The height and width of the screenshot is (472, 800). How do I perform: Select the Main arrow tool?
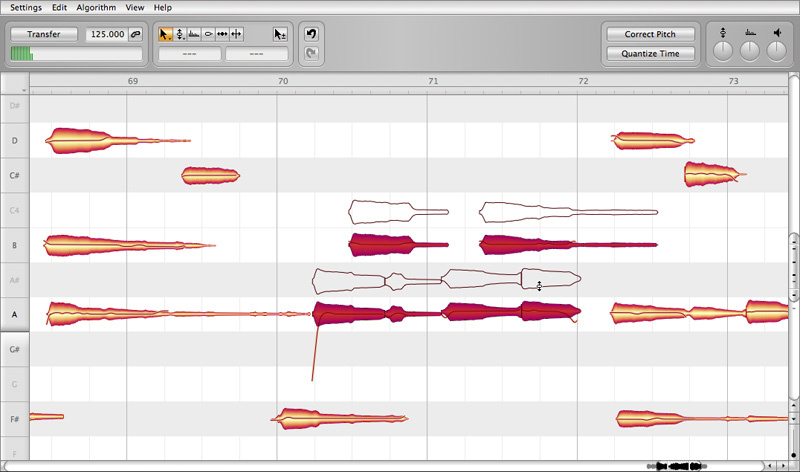pos(165,34)
